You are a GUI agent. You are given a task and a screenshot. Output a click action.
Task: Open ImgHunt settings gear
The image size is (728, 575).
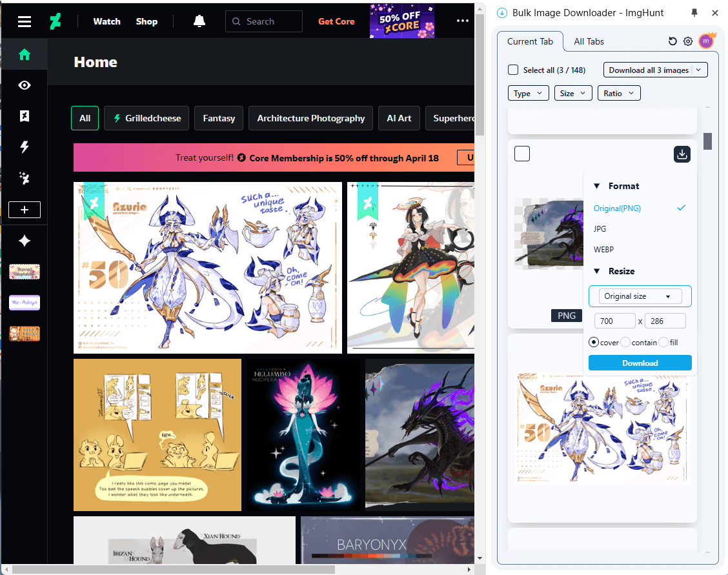(x=688, y=41)
